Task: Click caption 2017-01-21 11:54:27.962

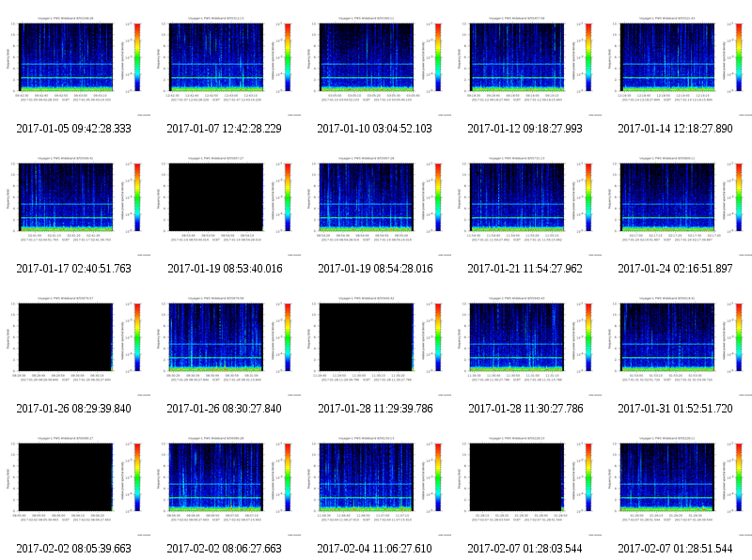Action: click(525, 269)
